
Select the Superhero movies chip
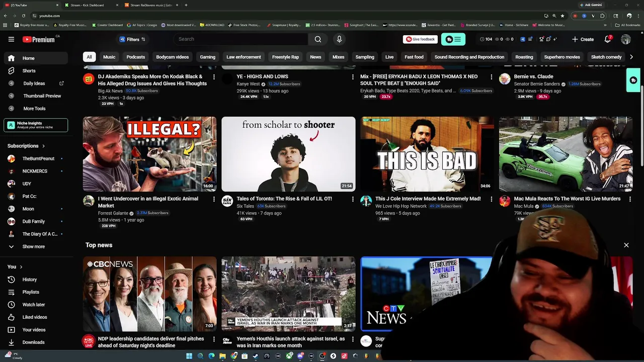pyautogui.click(x=562, y=57)
